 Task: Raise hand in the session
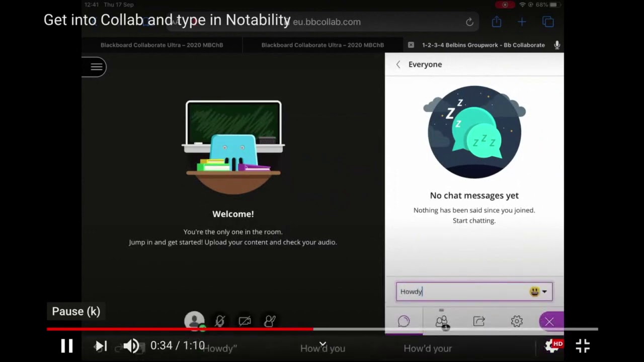coord(270,321)
